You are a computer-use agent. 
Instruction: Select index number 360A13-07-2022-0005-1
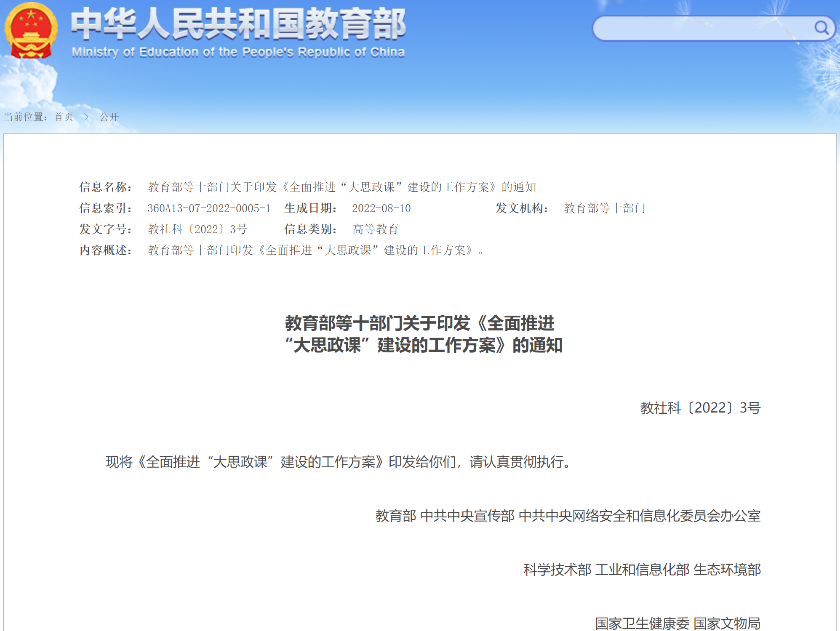209,208
